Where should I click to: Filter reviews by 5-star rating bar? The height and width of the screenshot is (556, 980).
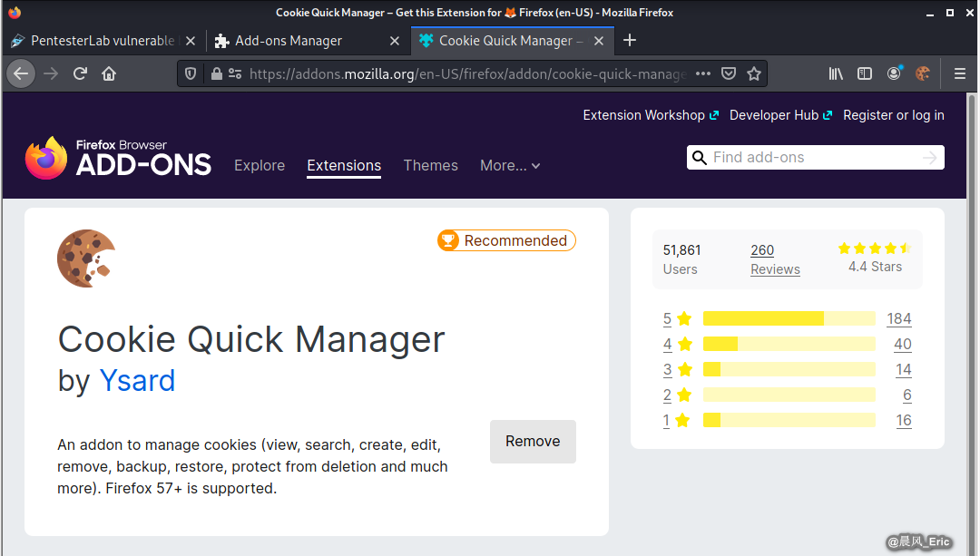788,318
